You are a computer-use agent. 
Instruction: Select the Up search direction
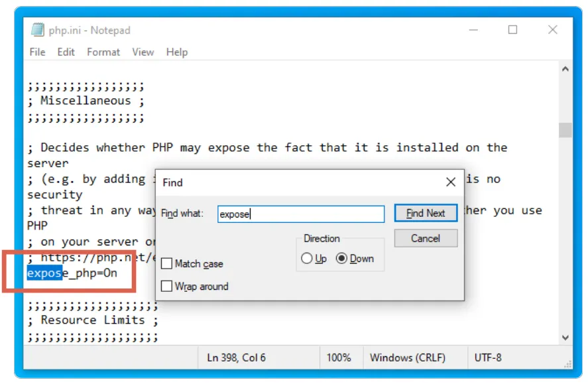pyautogui.click(x=308, y=260)
